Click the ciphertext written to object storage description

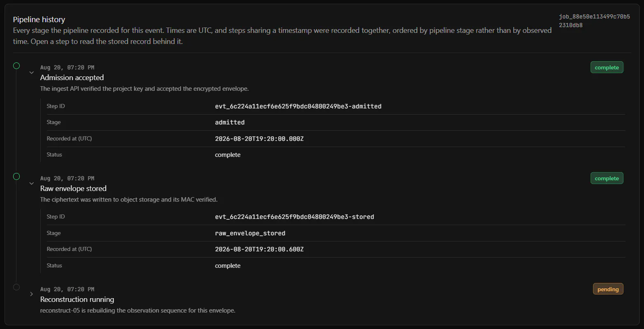point(129,200)
